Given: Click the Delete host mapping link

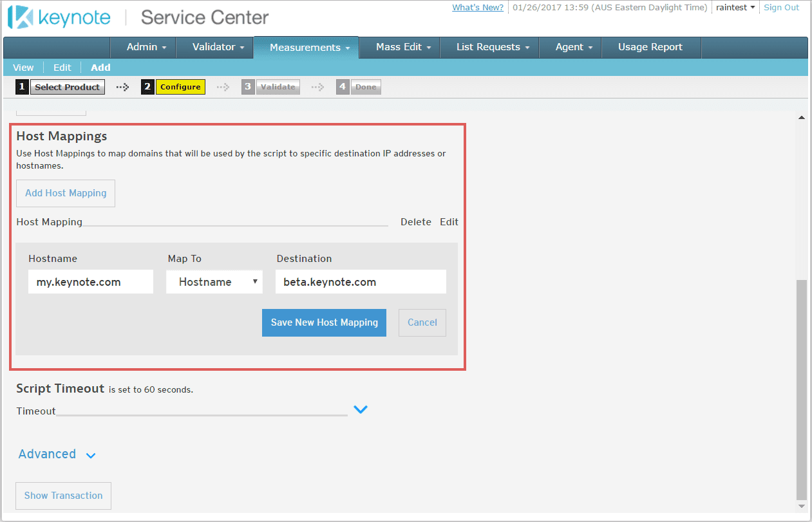Looking at the screenshot, I should tap(416, 222).
